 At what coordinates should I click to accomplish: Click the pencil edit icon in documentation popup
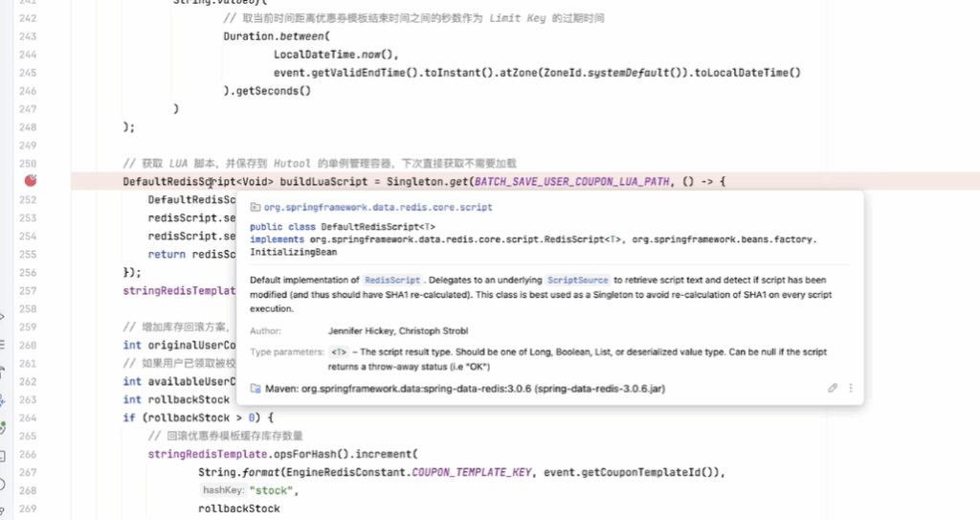pos(833,388)
